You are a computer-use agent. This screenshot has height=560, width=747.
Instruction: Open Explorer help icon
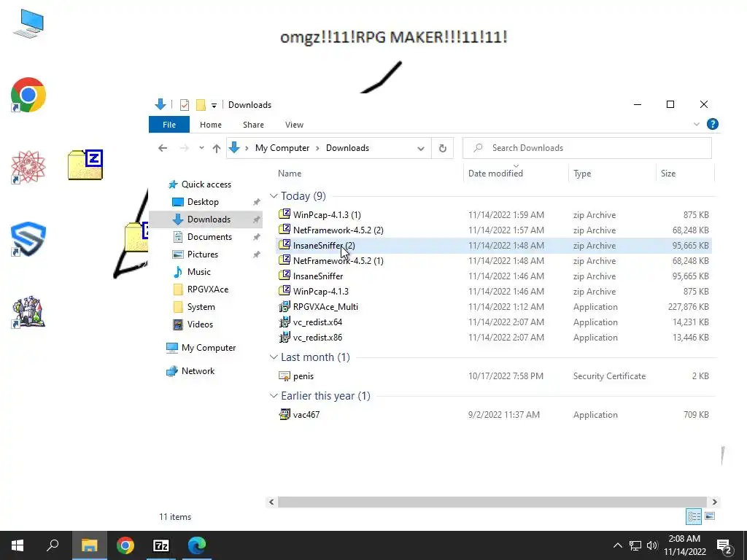(x=713, y=124)
